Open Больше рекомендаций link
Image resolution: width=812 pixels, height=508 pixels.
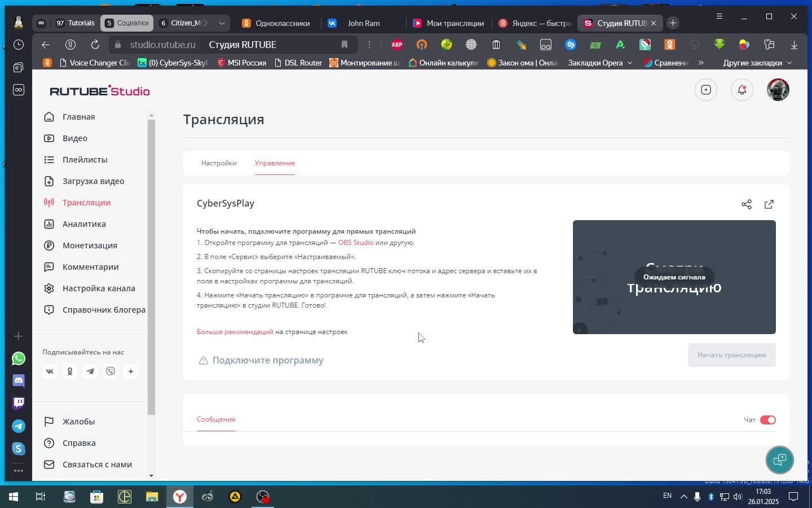click(x=235, y=332)
